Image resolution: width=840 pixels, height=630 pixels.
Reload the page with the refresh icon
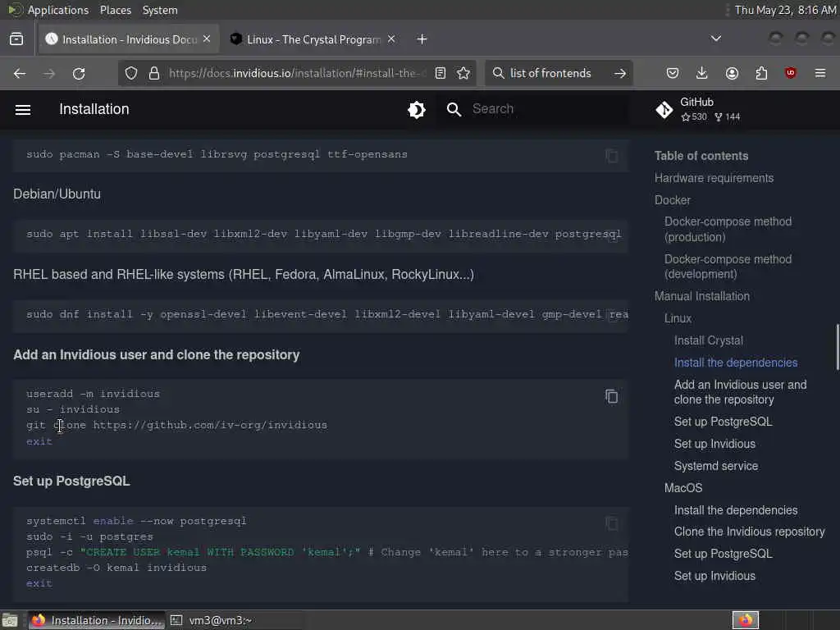(79, 73)
